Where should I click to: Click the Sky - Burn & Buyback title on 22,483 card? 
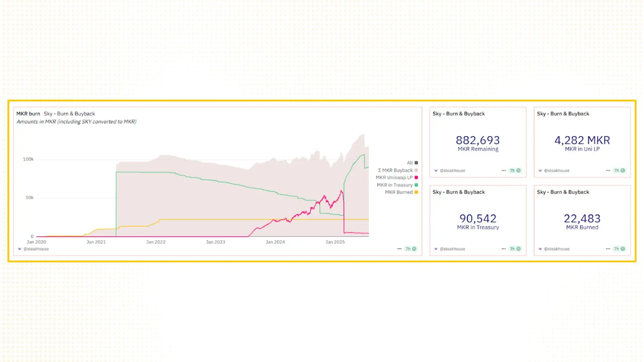click(x=563, y=192)
